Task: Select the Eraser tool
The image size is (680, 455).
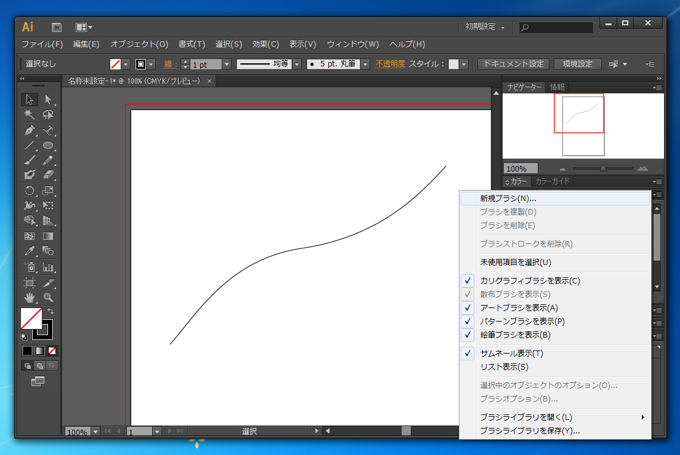Action: click(48, 175)
